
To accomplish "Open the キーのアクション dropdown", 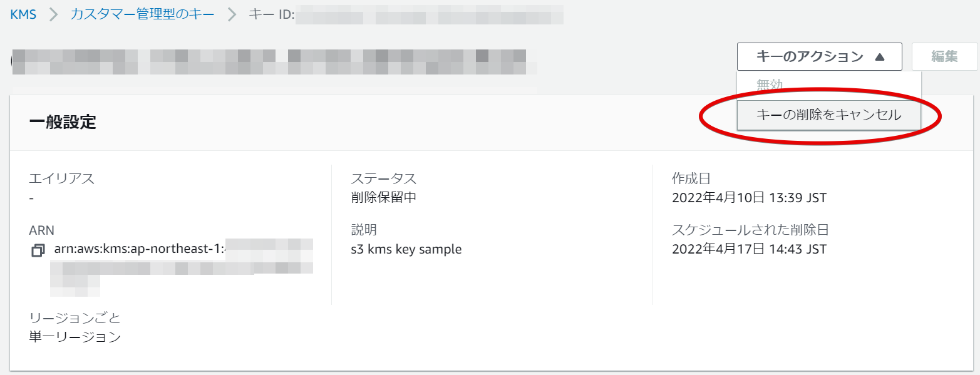I will [819, 57].
